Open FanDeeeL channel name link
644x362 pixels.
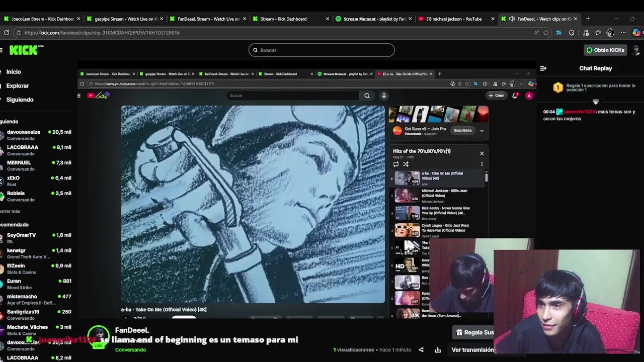click(x=132, y=330)
